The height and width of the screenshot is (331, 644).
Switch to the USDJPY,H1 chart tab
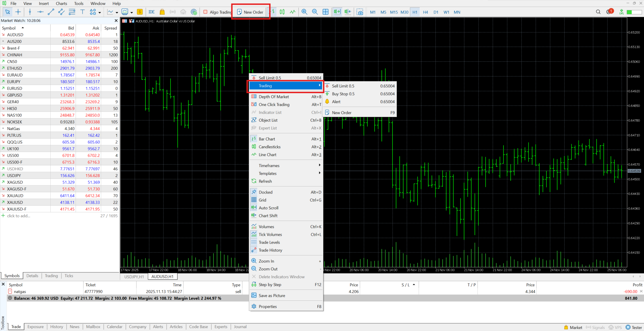[134, 277]
